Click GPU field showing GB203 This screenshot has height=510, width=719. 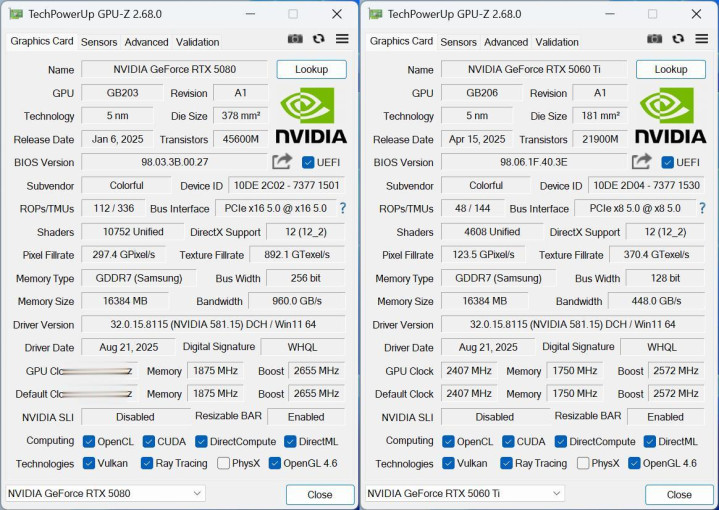[x=122, y=93]
